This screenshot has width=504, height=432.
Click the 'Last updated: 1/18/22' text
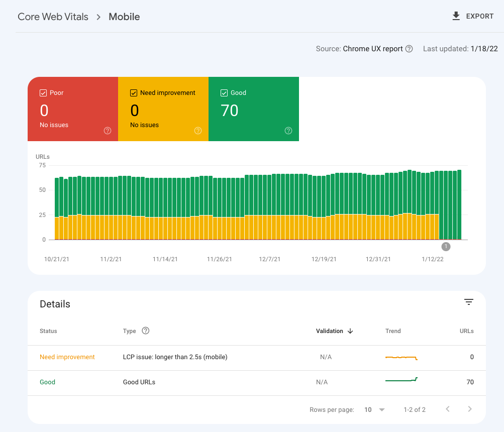pyautogui.click(x=460, y=49)
